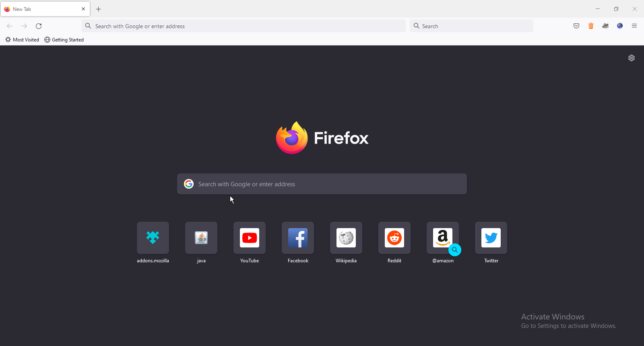The image size is (644, 346).
Task: Open a new tab with plus button
Action: 99,9
